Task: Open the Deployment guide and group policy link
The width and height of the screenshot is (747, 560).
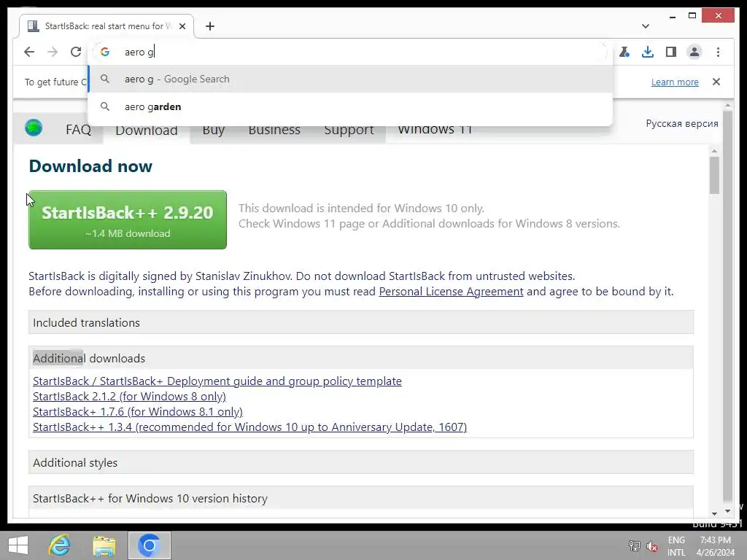Action: (217, 381)
